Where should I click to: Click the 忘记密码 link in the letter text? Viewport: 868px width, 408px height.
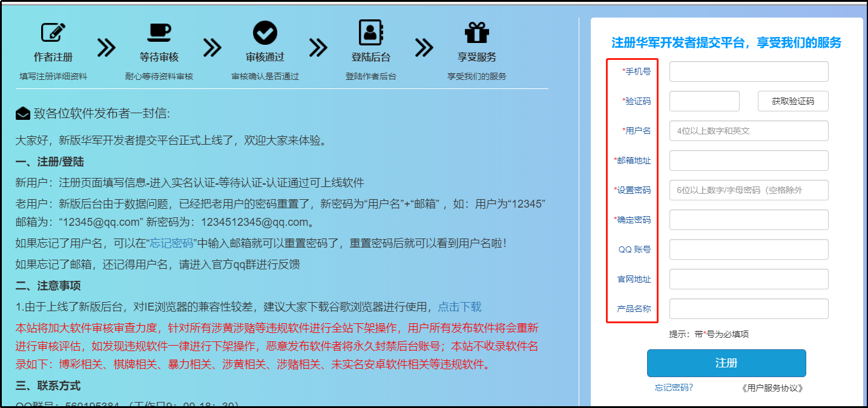pyautogui.click(x=171, y=243)
